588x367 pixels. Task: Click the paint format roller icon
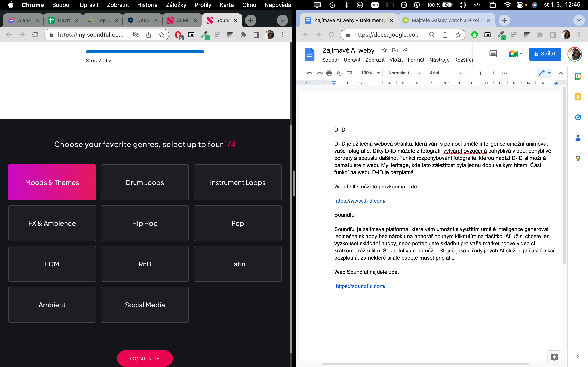(x=349, y=73)
